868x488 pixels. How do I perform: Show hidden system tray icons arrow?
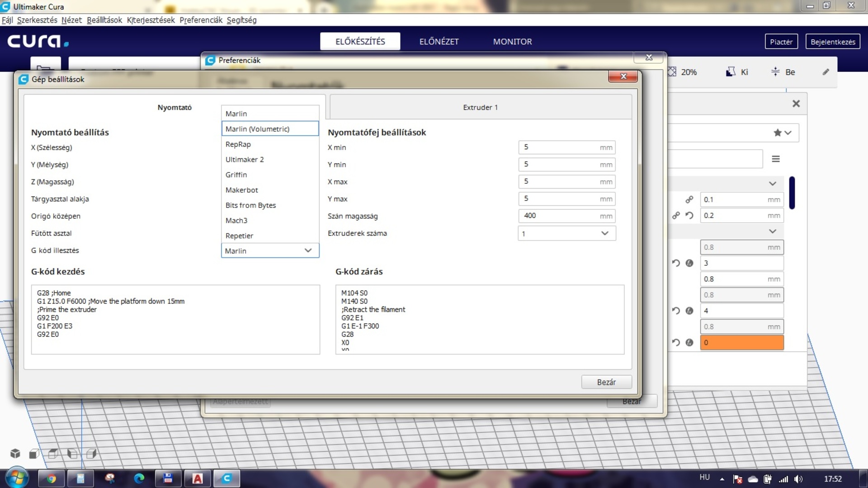click(x=722, y=479)
